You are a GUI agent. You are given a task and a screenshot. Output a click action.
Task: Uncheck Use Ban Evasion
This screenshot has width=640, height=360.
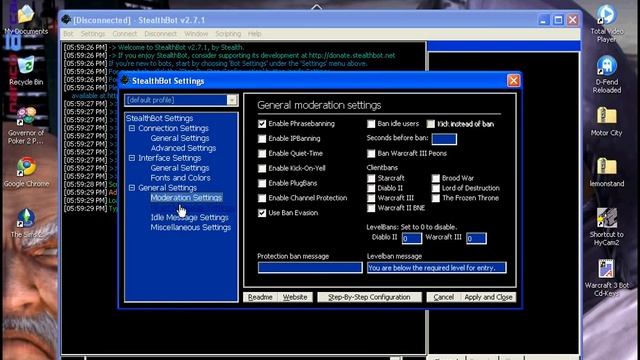point(262,213)
